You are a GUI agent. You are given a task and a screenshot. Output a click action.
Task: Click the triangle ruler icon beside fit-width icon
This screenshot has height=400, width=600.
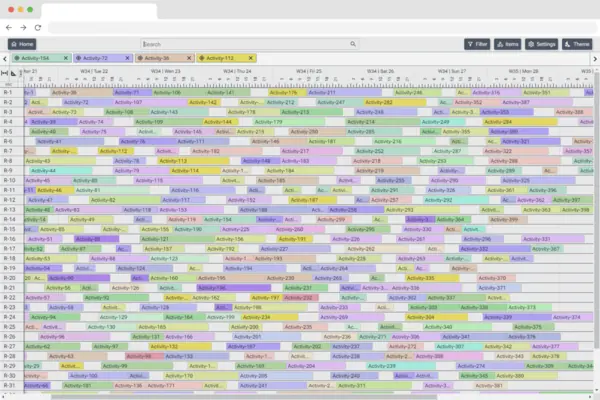click(x=13, y=73)
